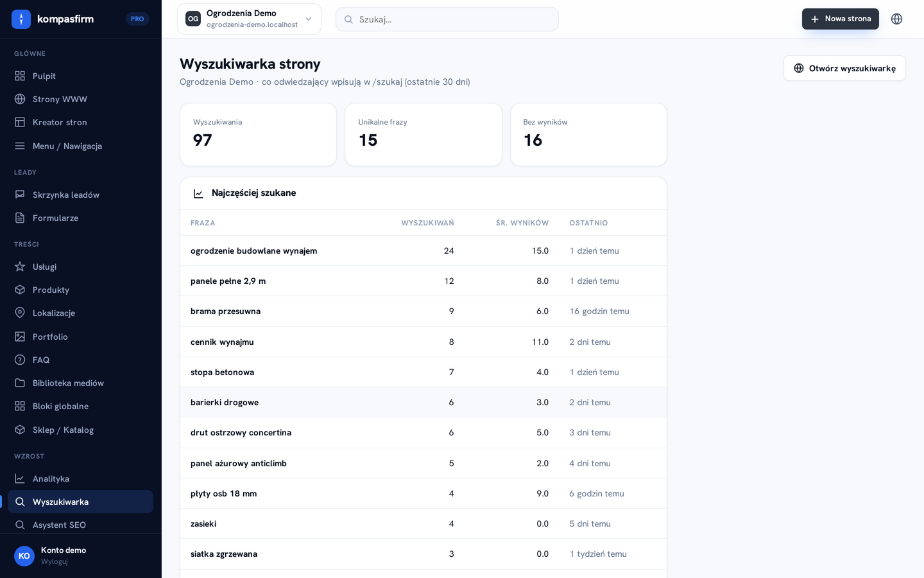Click the kompasfirm compass logo icon
This screenshot has width=924, height=578.
(21, 19)
